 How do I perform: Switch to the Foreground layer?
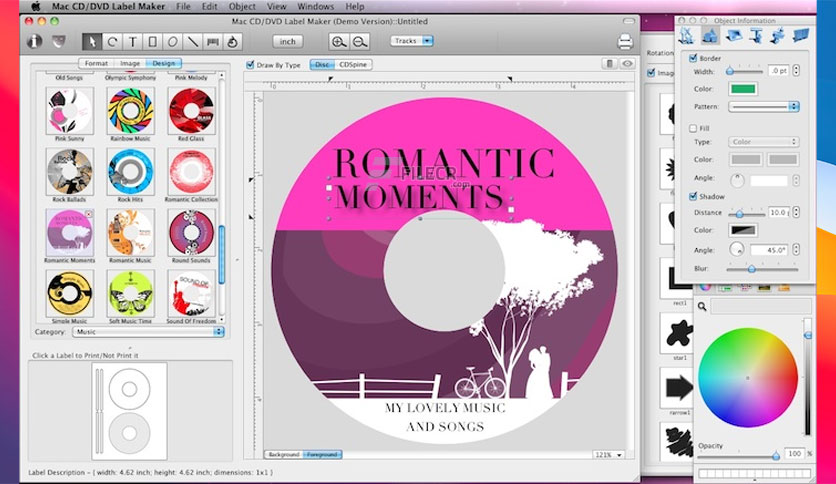point(323,455)
